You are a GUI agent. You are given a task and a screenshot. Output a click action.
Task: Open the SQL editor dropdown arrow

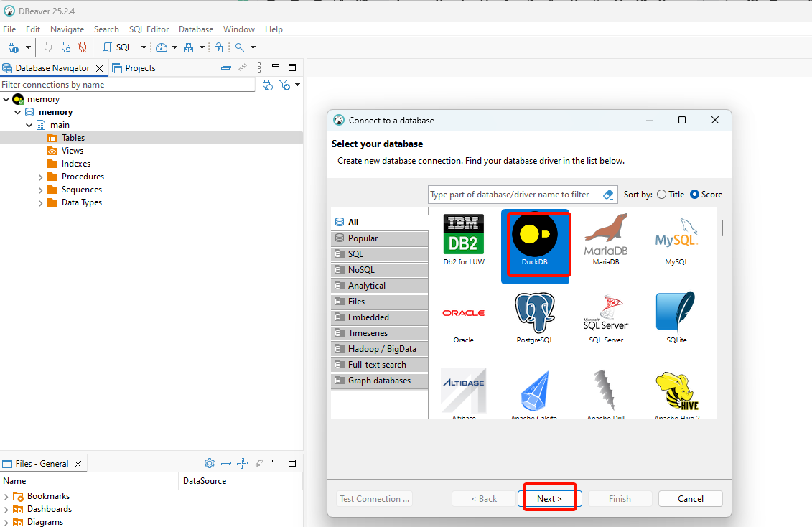pos(144,47)
